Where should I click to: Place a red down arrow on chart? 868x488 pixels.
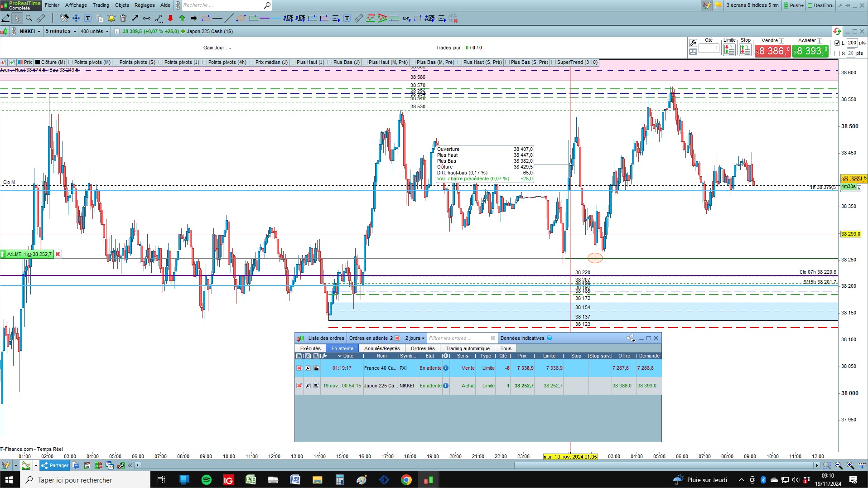click(x=170, y=19)
